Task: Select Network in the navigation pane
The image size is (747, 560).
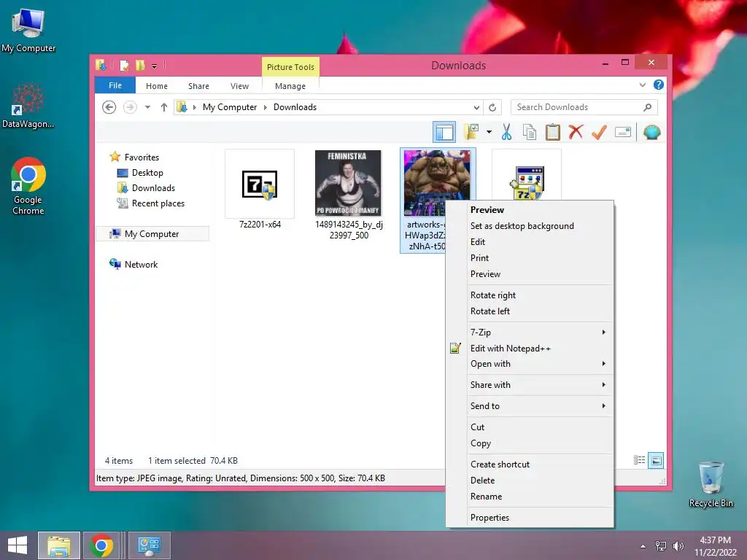Action: [141, 264]
